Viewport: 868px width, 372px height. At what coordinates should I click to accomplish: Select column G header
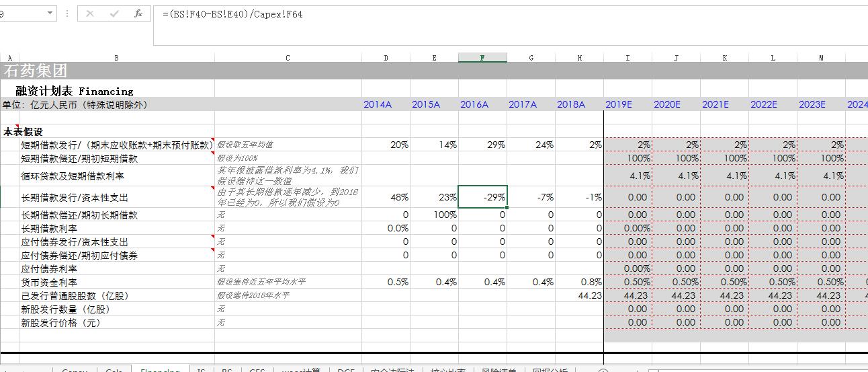[x=531, y=58]
